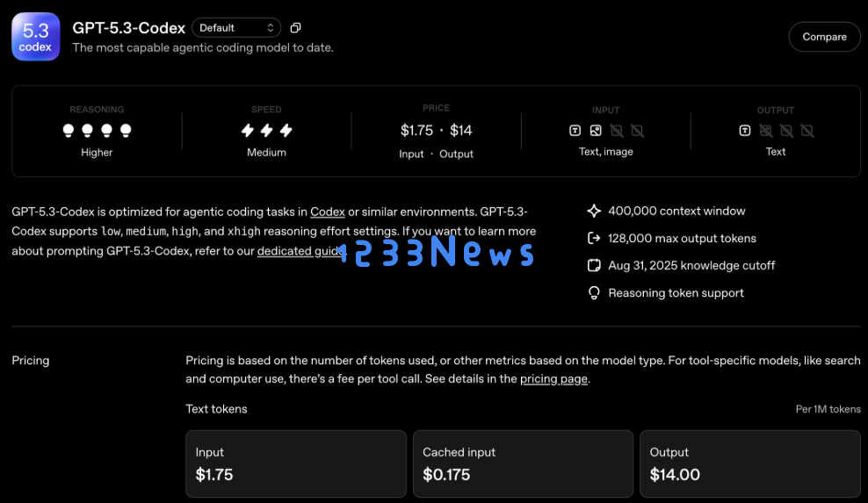Click the Pricing section heading
This screenshot has height=503, width=868.
pos(31,361)
